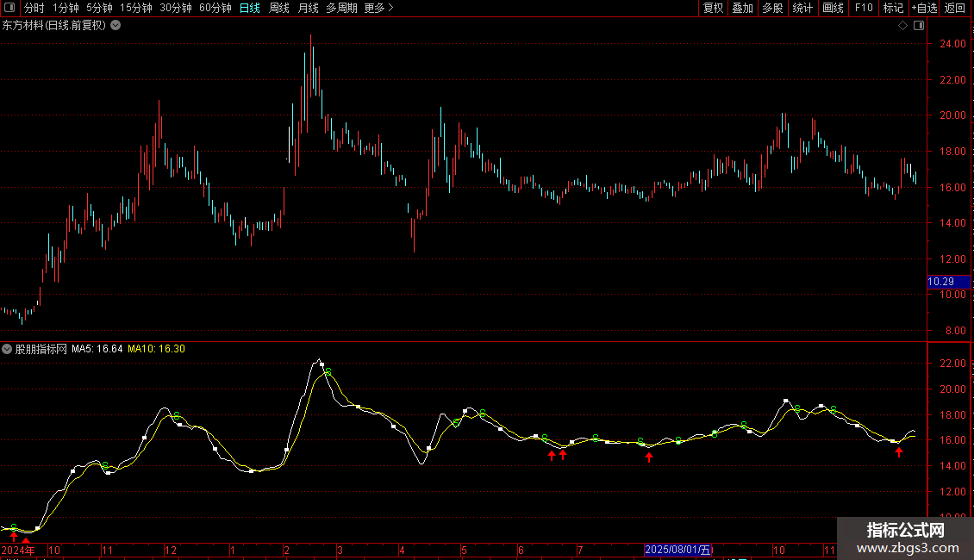
Task: Click the 10.29 price marker on axis
Action: tap(948, 282)
